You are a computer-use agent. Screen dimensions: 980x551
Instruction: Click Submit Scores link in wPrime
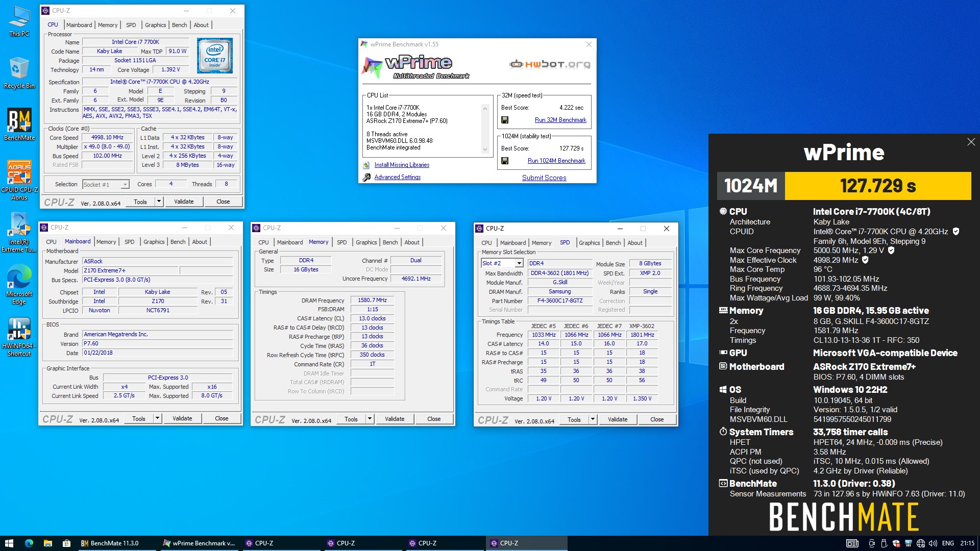point(544,178)
